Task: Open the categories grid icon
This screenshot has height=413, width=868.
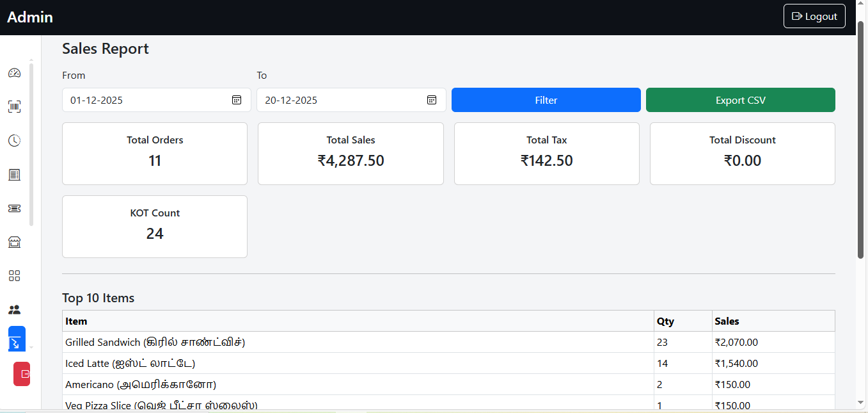Action: pyautogui.click(x=14, y=275)
